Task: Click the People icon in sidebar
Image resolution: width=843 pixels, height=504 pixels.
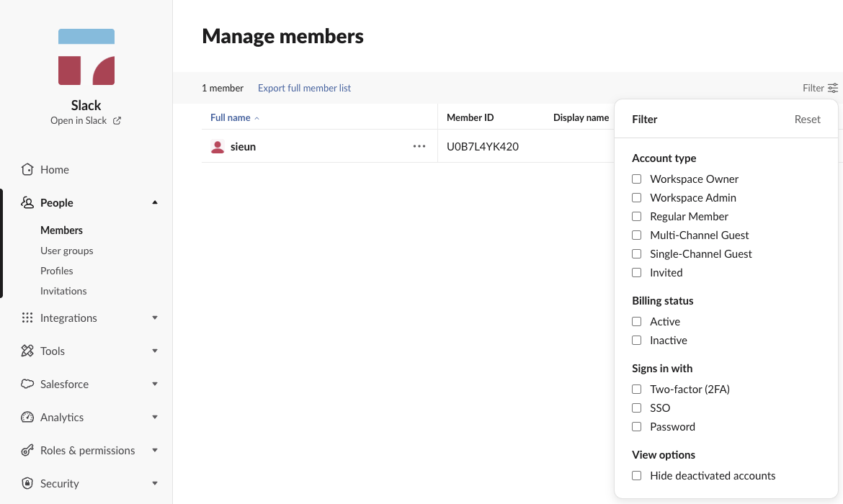Action: click(x=27, y=202)
